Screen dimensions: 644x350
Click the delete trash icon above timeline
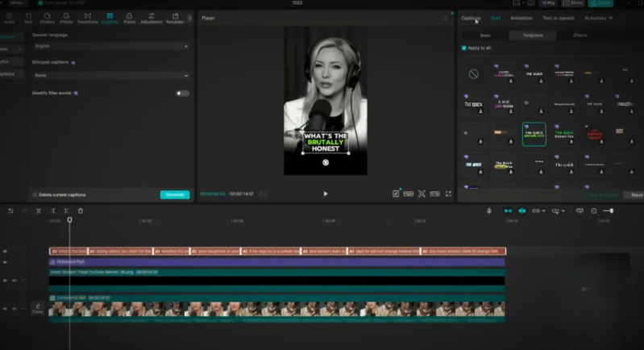pos(81,210)
